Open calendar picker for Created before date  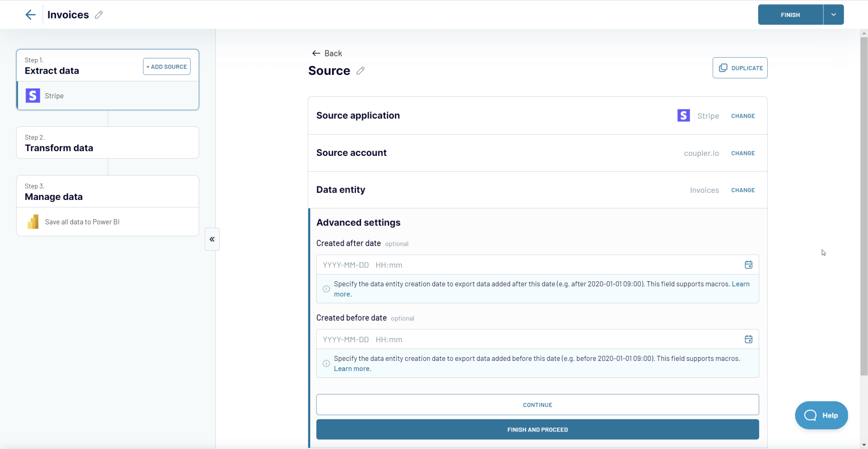tap(748, 339)
